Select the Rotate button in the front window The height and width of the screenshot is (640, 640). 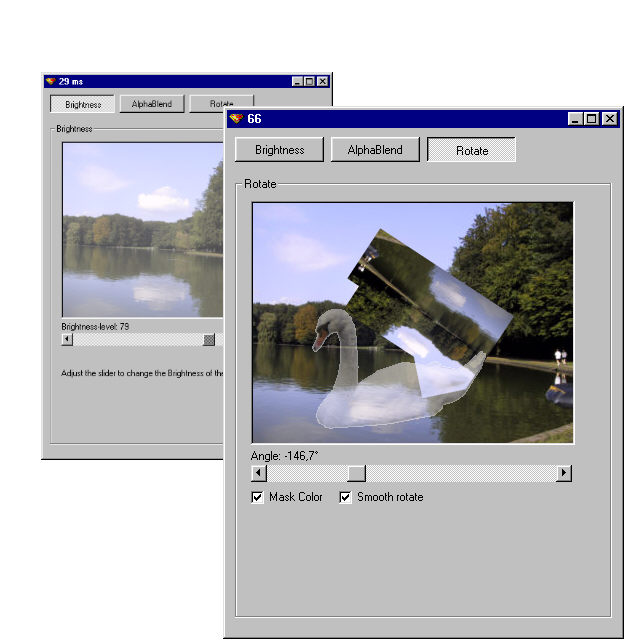471,151
